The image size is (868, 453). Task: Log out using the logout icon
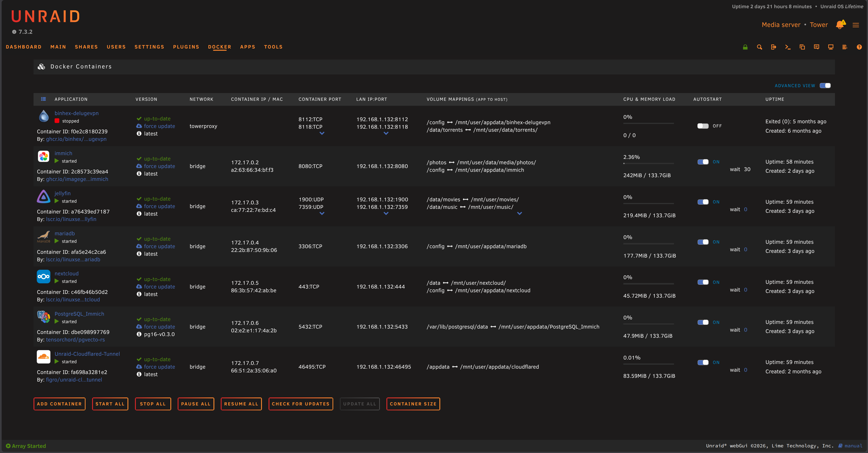coord(774,47)
